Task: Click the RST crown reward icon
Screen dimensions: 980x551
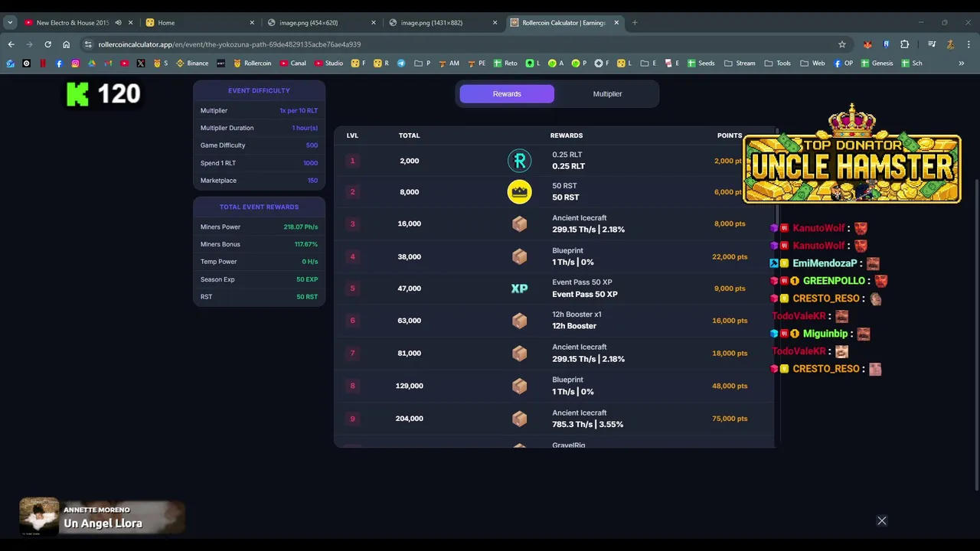Action: coord(519,192)
